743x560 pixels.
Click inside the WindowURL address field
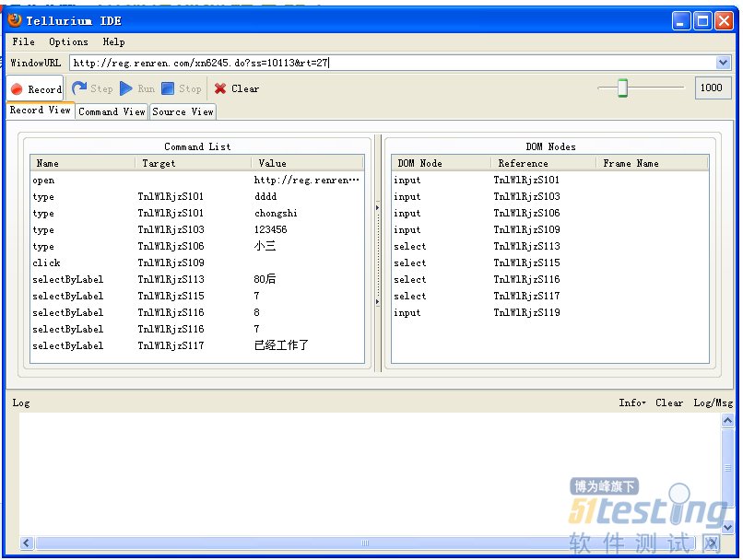(x=393, y=63)
